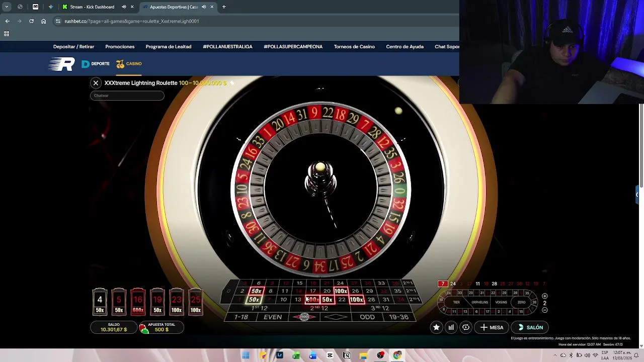644x362 pixels.
Task: Click the repeat bet circular arrows icon
Action: pos(466,327)
